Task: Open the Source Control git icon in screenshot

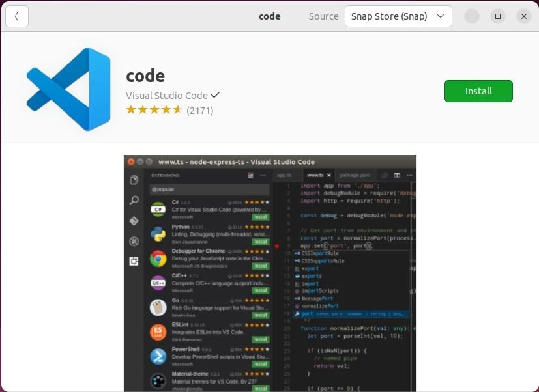Action: tap(134, 221)
